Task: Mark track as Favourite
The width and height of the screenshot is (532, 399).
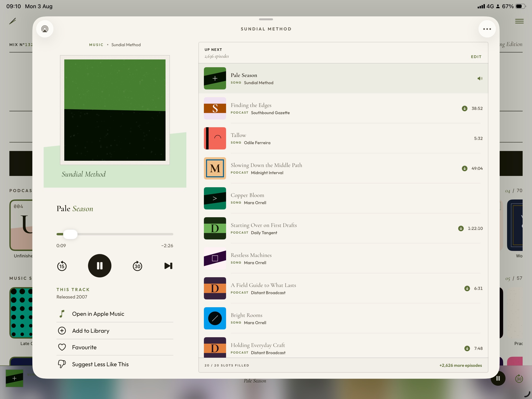Action: pos(115,347)
